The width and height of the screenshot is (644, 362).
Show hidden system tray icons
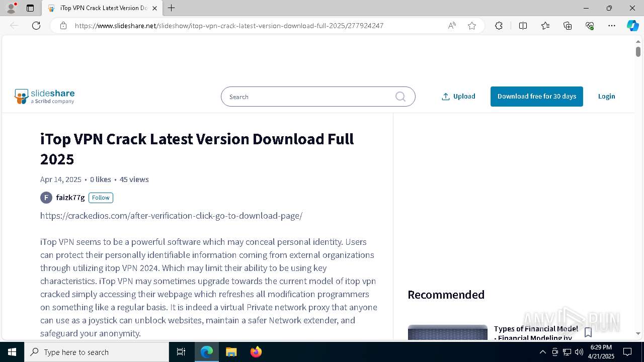click(x=542, y=352)
